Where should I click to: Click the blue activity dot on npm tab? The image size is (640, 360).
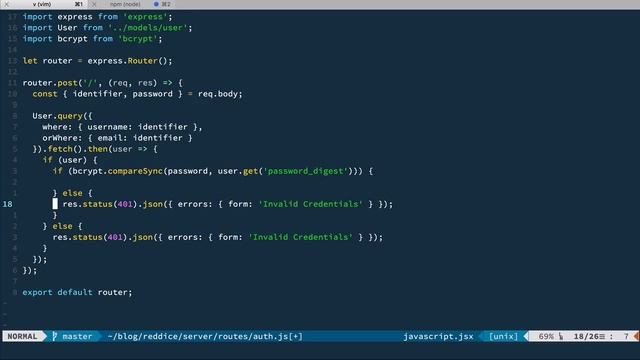156,4
